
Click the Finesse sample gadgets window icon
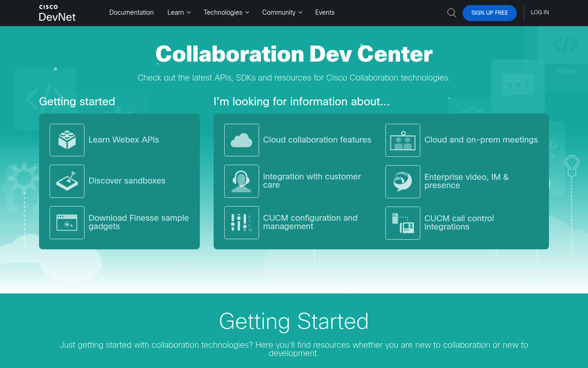(67, 223)
